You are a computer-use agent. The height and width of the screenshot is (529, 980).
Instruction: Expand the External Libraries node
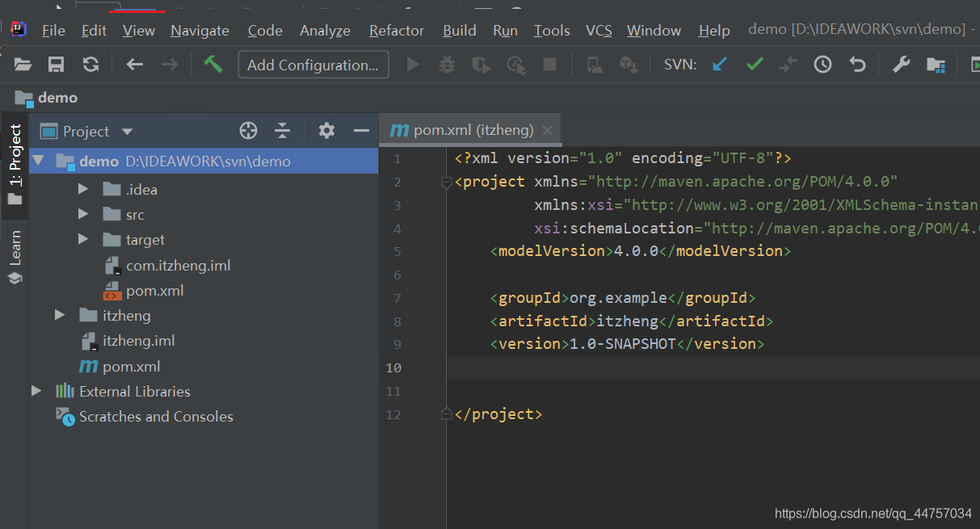(x=36, y=391)
